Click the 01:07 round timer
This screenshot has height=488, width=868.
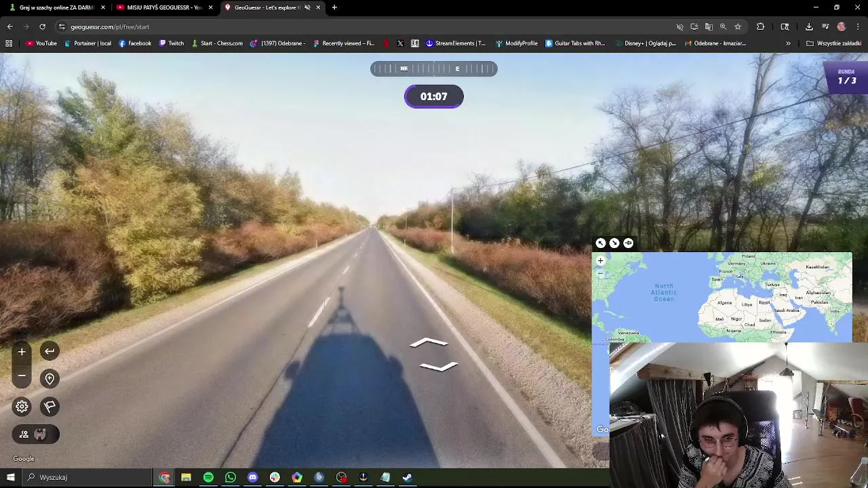[434, 96]
